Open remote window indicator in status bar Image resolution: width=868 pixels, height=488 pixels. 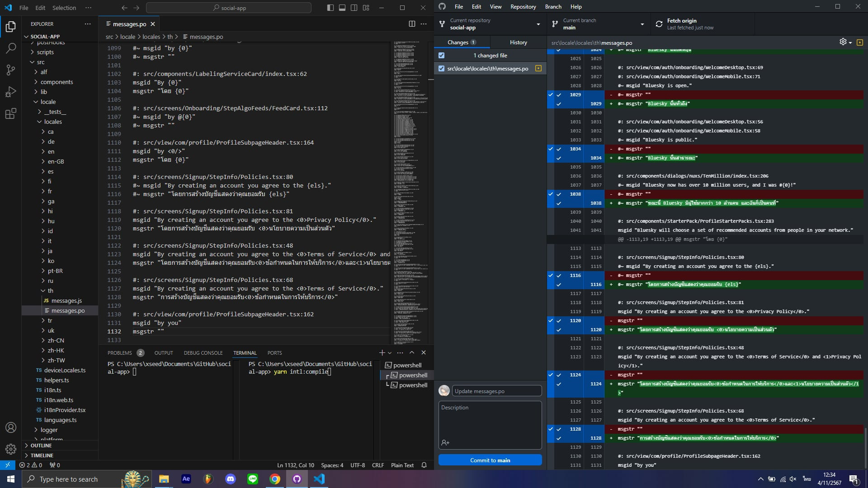(x=8, y=465)
